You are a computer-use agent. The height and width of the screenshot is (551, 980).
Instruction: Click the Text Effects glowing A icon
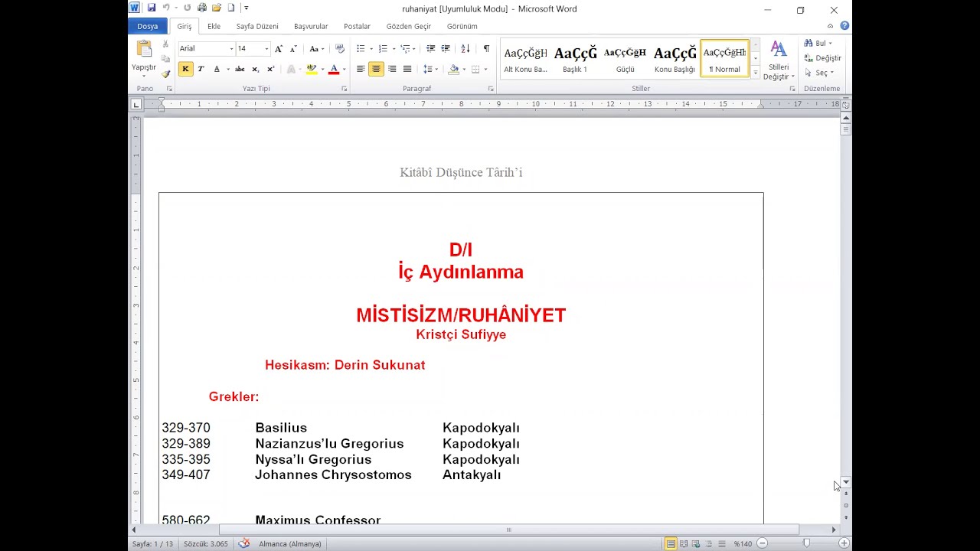[x=291, y=69]
